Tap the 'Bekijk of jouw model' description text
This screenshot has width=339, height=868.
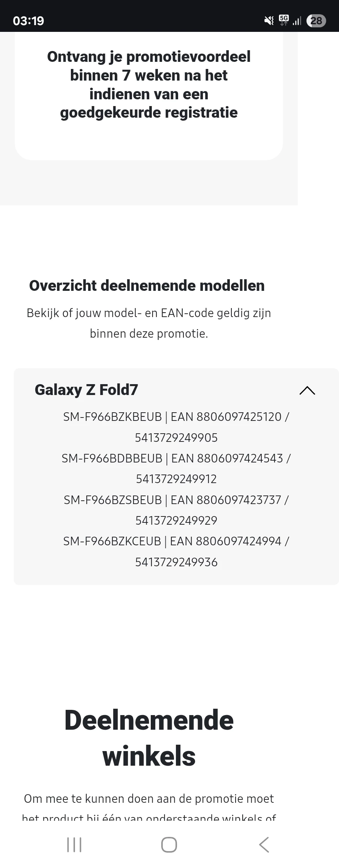point(149,323)
